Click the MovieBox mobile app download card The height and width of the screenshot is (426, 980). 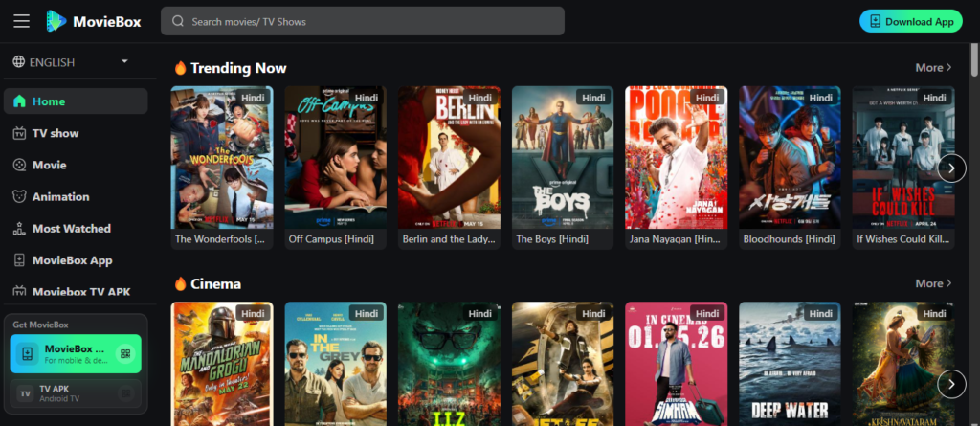76,353
